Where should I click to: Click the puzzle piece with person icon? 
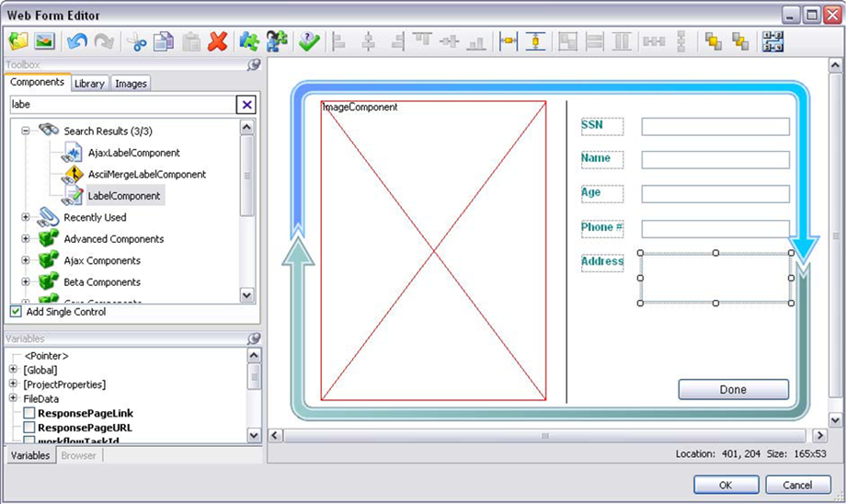(277, 41)
